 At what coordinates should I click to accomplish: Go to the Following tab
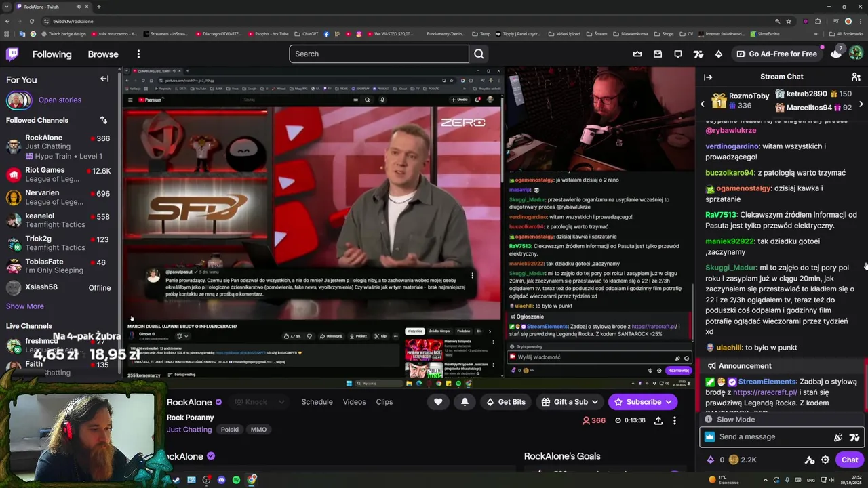pyautogui.click(x=52, y=54)
